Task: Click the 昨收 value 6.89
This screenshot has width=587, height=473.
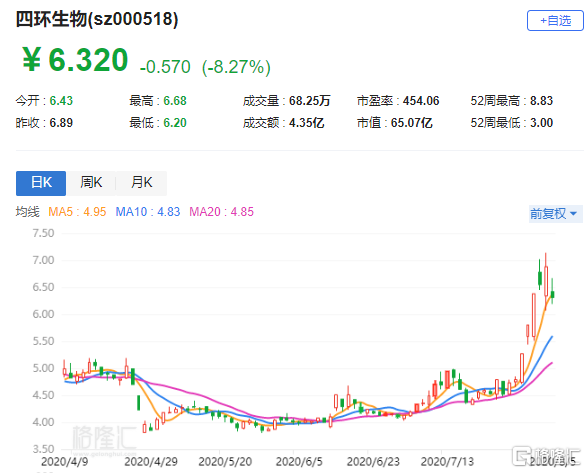Action: tap(61, 123)
